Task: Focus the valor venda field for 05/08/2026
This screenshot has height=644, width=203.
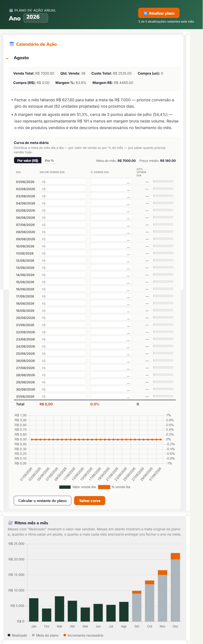Action: (x=63, y=210)
